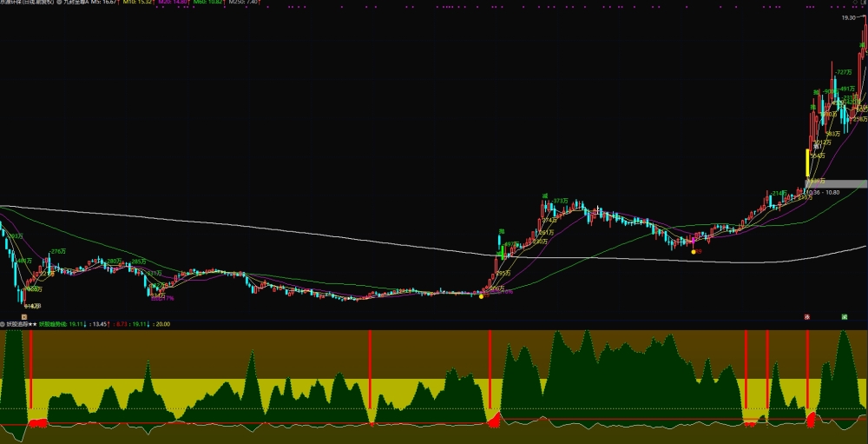Open settings icon beside 妖股追踪 sub-indicator title
Image resolution: width=868 pixels, height=444 pixels.
tap(3, 324)
